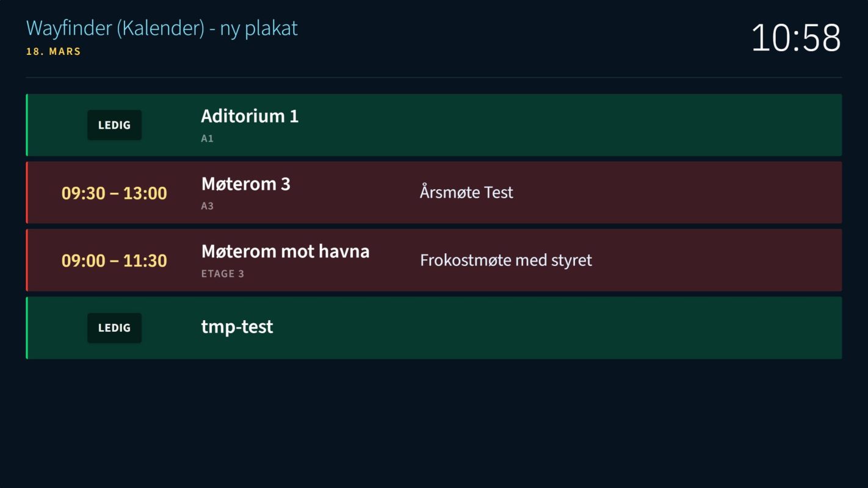Click the A3 location label

pos(208,206)
